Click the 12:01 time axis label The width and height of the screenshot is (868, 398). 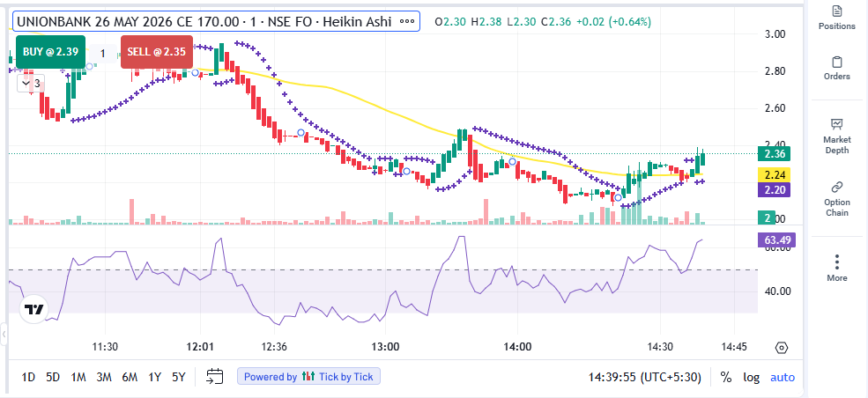point(200,347)
